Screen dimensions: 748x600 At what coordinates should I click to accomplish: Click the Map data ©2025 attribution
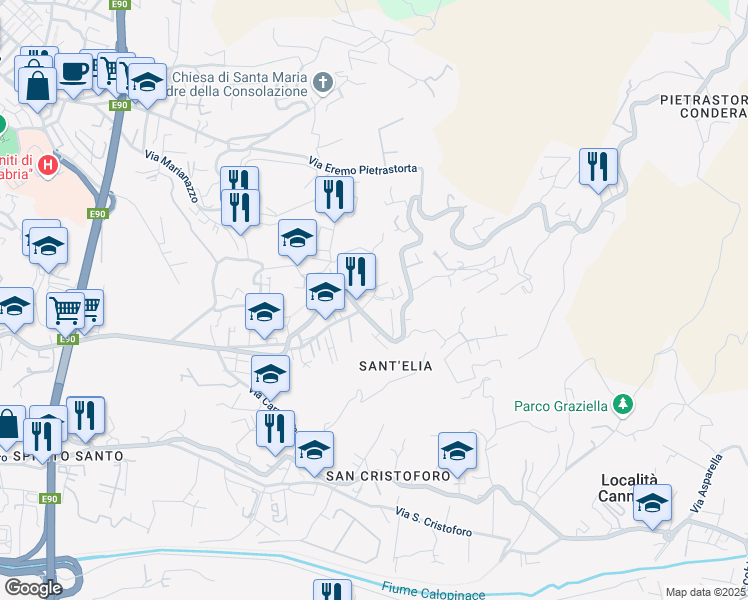click(706, 592)
